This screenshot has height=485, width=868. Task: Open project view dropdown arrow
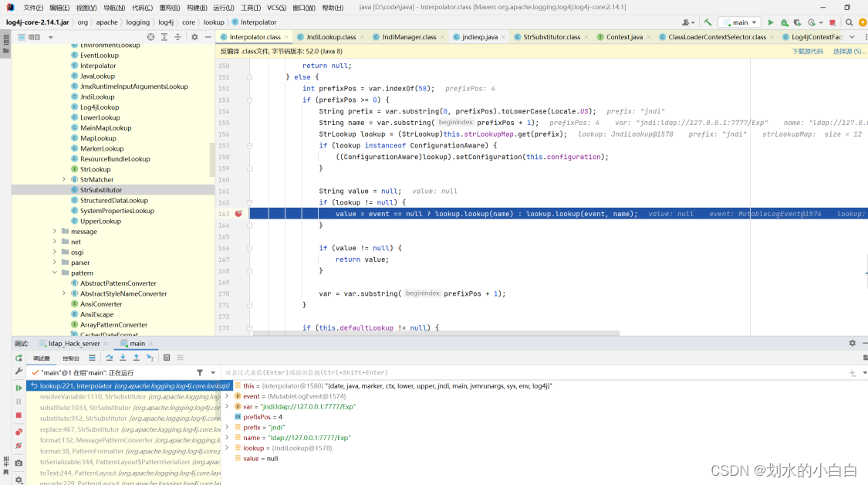[x=50, y=37]
